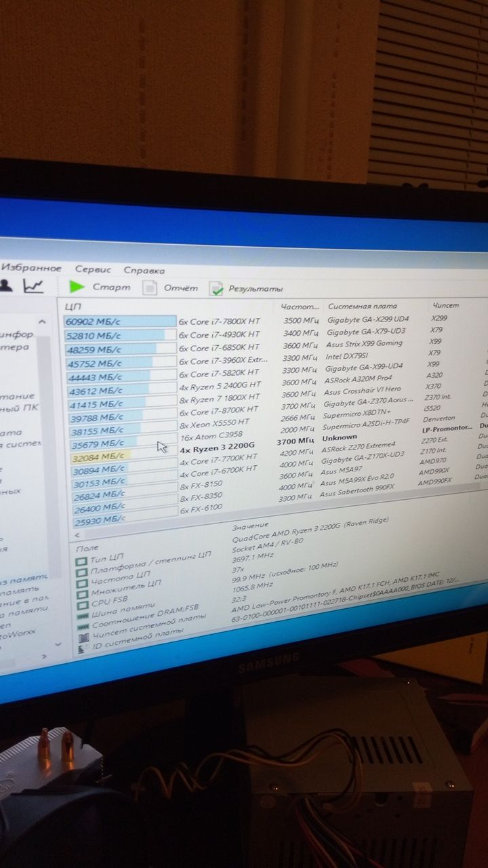Click the 8x FX-8350 entry
This screenshot has width=488, height=868.
click(201, 498)
